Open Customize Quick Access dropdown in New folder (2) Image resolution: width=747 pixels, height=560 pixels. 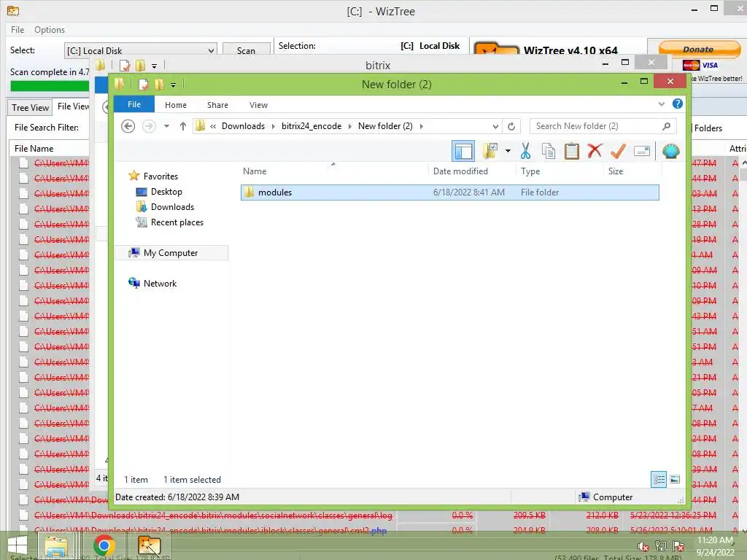tap(174, 85)
